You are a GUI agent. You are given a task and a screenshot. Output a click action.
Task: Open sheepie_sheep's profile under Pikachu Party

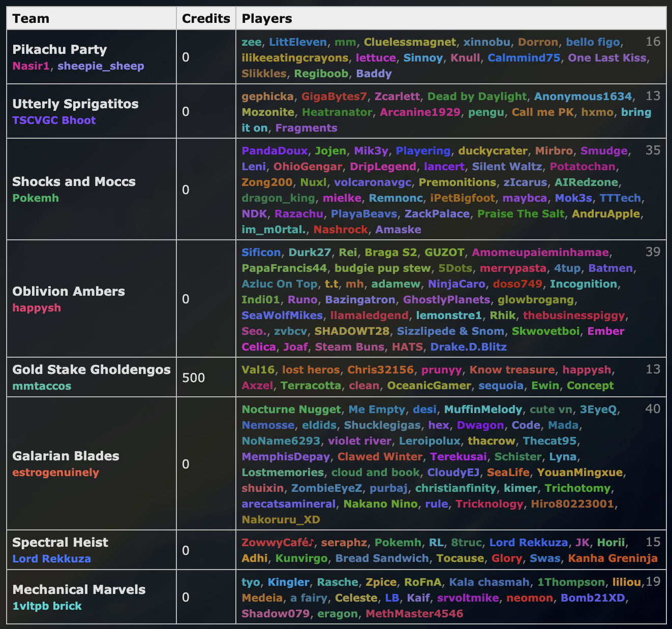pyautogui.click(x=101, y=66)
